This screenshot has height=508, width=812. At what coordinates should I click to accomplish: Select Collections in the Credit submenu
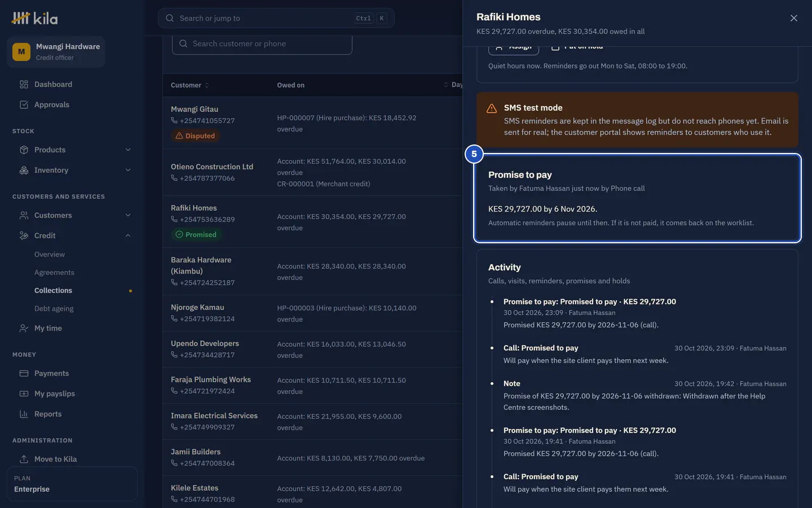53,290
